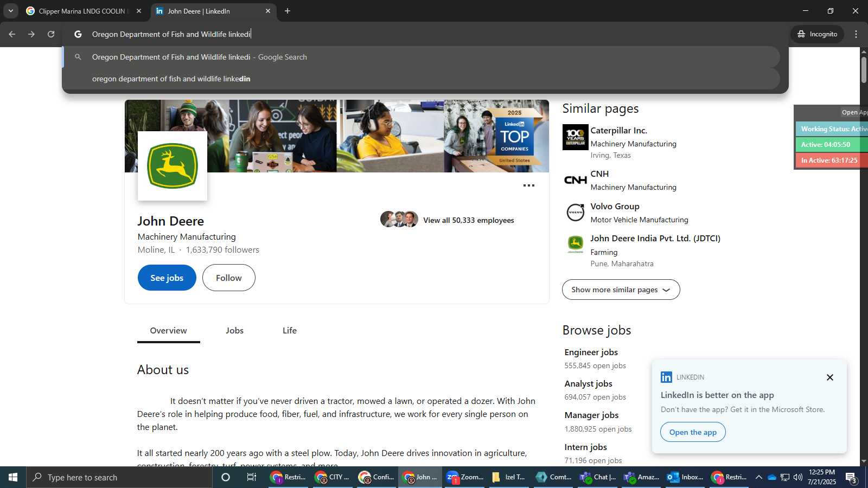
Task: Go forward in browser history
Action: pos(31,34)
